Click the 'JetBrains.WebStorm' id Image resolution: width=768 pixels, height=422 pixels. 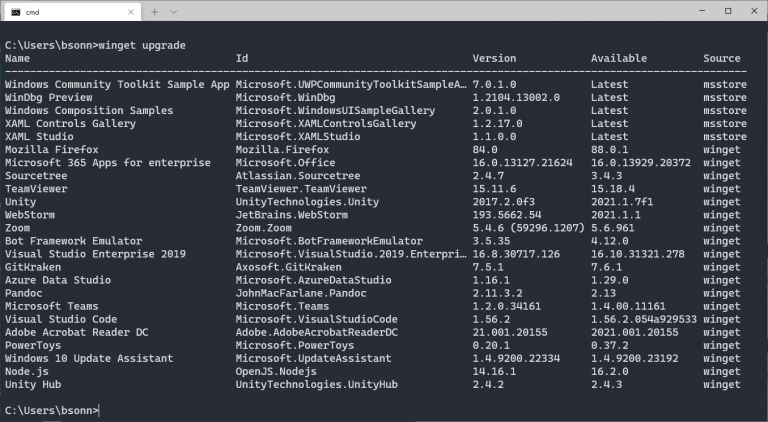(x=292, y=215)
